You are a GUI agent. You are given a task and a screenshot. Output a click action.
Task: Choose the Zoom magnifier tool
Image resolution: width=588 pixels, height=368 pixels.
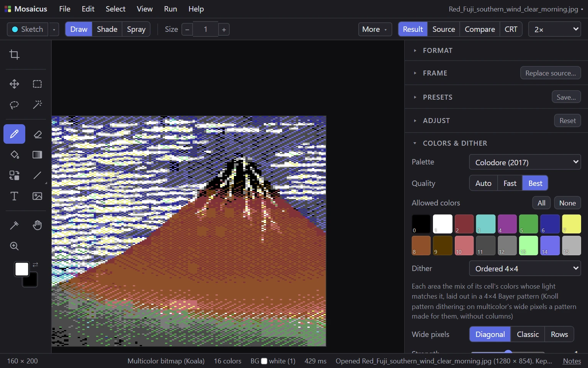tap(14, 246)
